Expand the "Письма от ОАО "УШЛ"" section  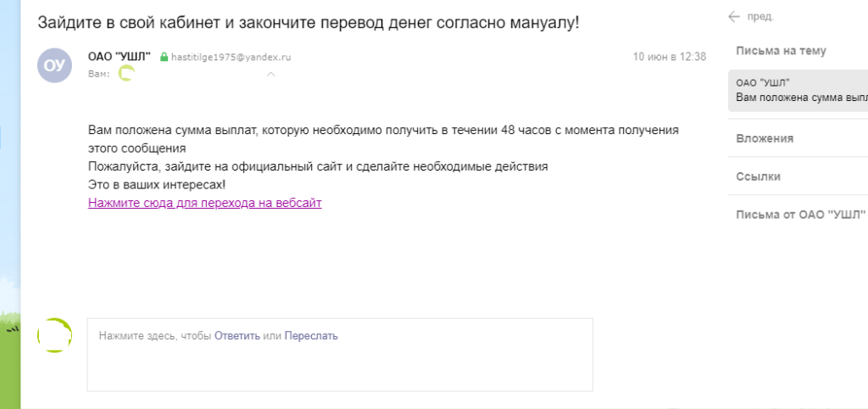(x=802, y=215)
